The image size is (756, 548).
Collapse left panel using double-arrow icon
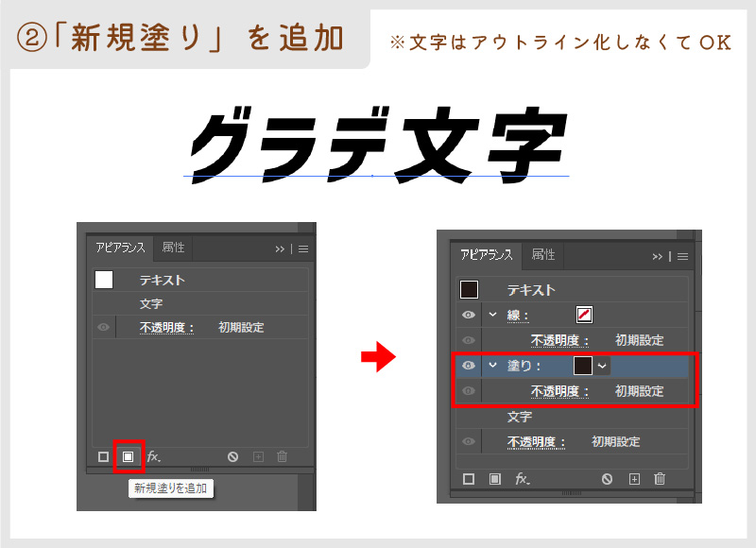click(x=280, y=248)
